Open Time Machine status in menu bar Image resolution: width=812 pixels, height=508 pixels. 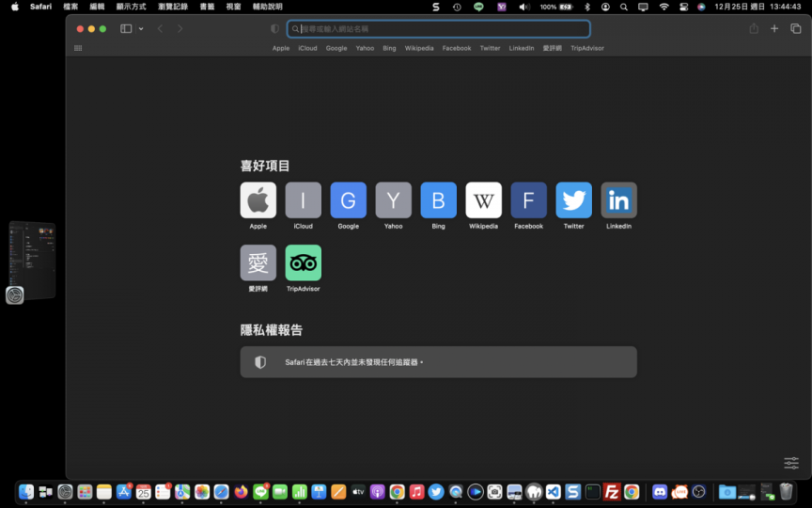[x=457, y=7]
